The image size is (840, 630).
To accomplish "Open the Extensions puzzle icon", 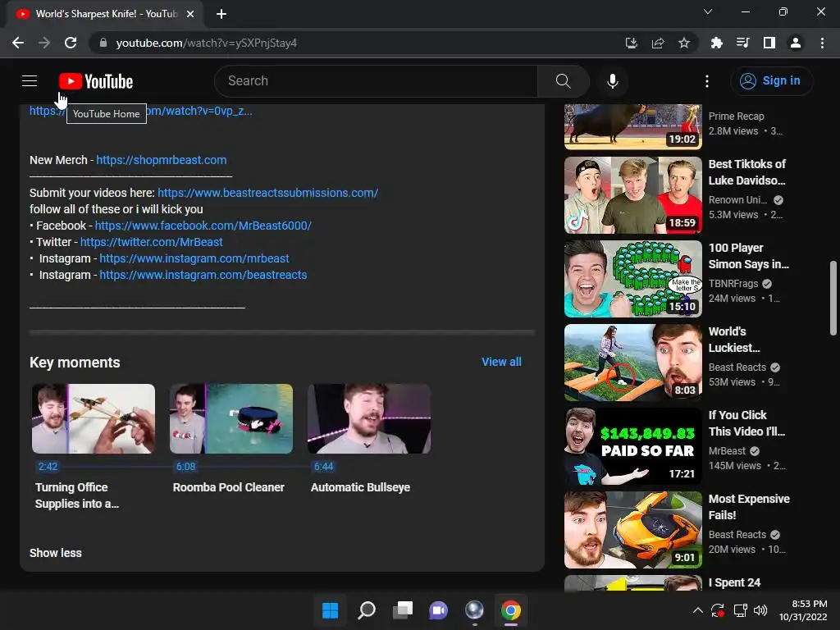I will coord(716,43).
